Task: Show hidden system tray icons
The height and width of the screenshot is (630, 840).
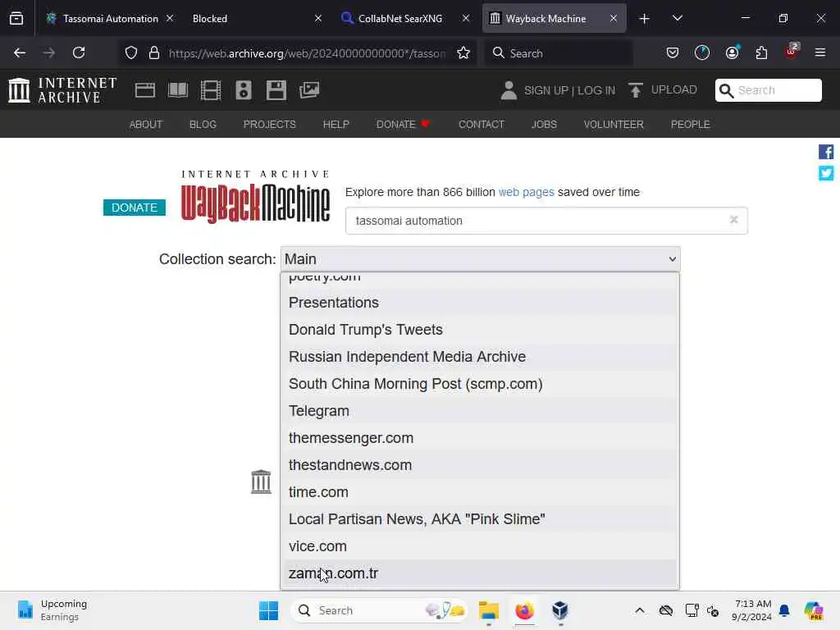Action: pos(640,610)
